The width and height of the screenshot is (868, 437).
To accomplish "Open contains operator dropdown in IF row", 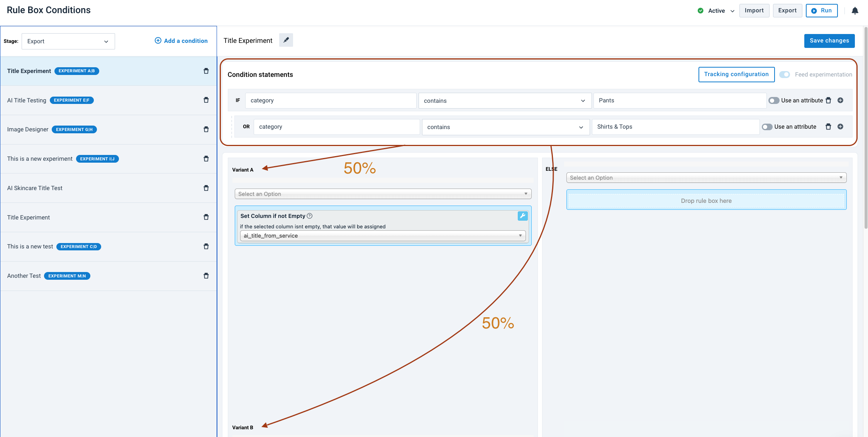I will point(505,101).
